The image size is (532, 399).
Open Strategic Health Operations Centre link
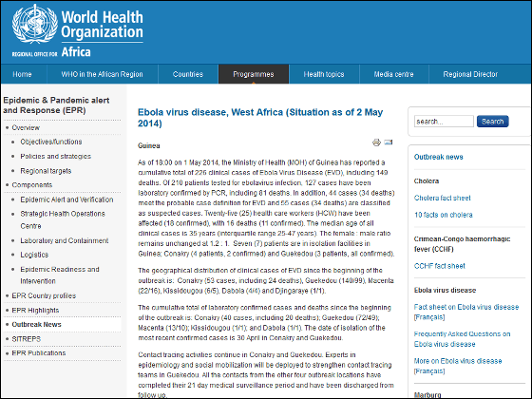pos(63,219)
